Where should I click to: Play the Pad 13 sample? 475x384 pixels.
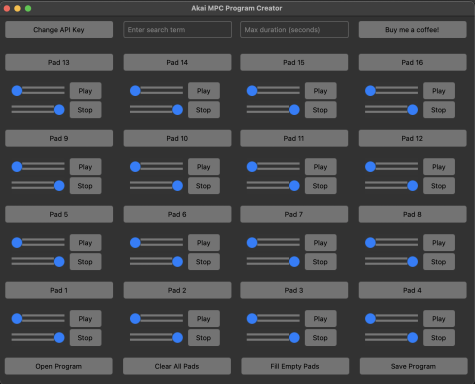coord(85,91)
